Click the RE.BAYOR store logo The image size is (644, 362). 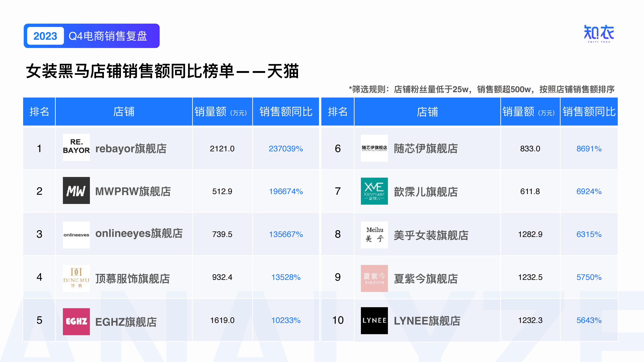click(x=76, y=147)
